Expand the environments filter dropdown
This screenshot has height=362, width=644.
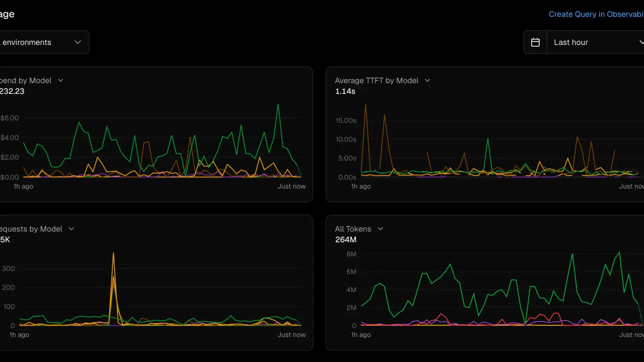(x=43, y=42)
